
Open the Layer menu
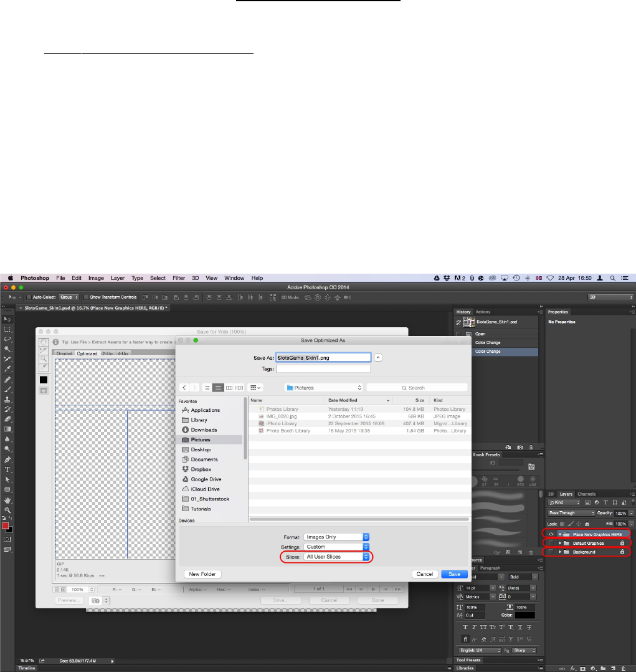point(117,278)
